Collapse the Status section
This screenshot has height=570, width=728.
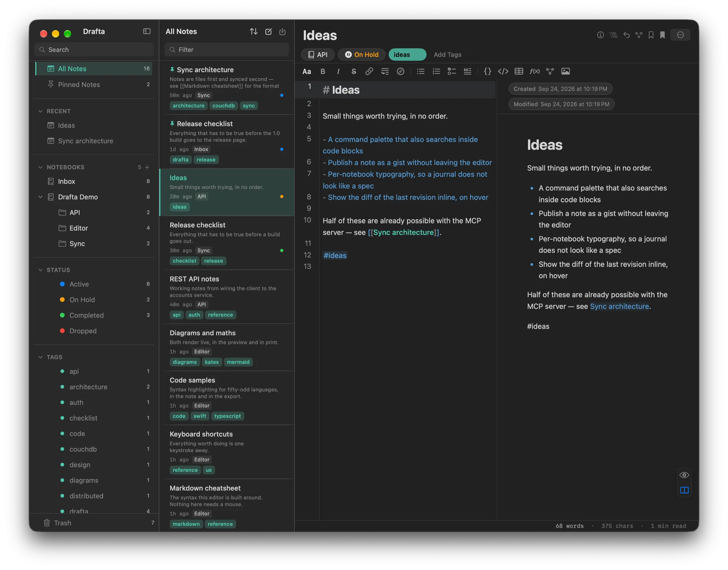pos(40,270)
